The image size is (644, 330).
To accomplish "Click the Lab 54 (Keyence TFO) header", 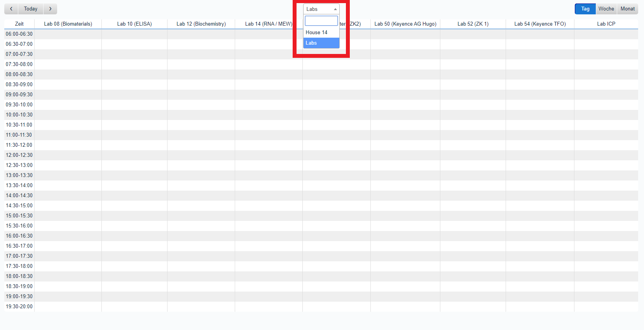I will (540, 24).
